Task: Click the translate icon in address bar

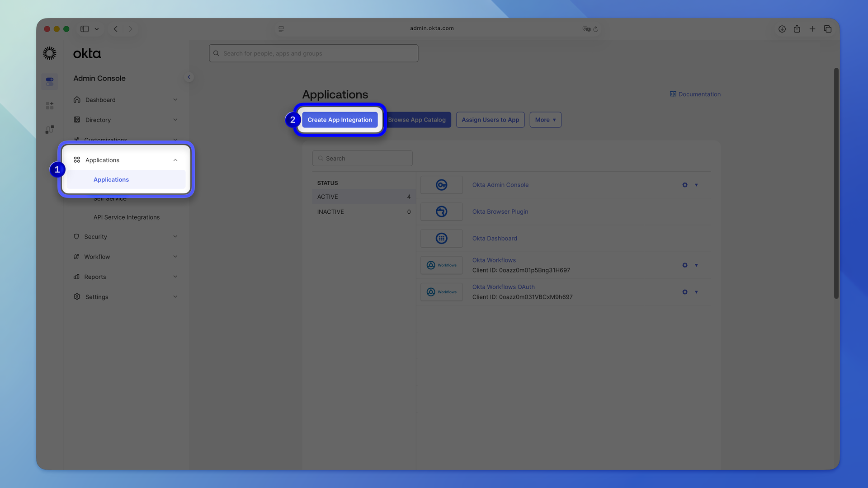Action: pyautogui.click(x=586, y=29)
